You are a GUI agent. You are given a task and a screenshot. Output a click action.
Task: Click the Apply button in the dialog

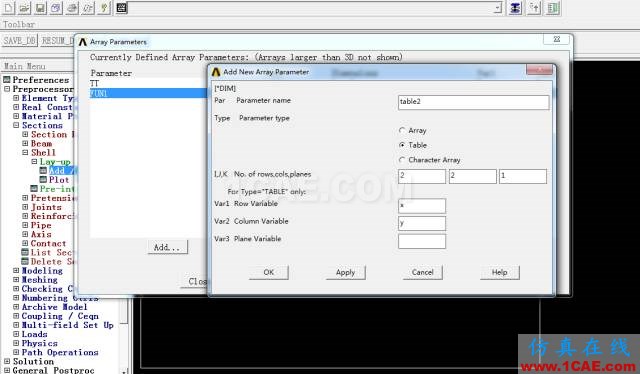(x=345, y=272)
